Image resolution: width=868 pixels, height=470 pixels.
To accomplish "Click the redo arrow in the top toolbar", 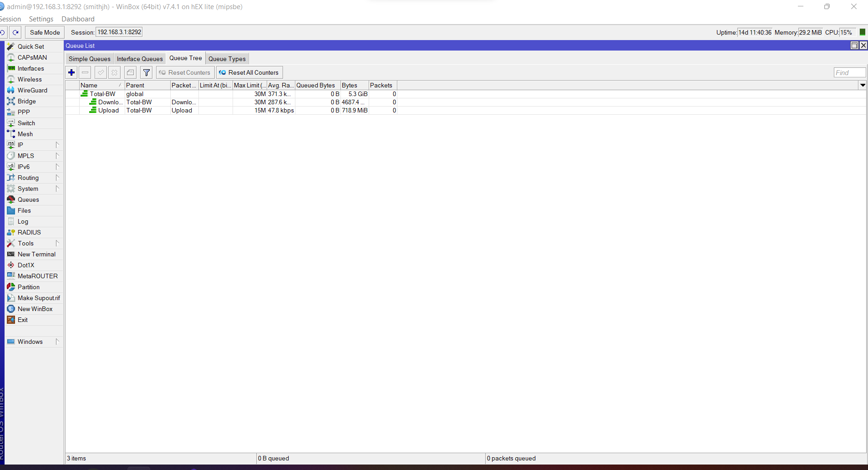I will pyautogui.click(x=16, y=32).
